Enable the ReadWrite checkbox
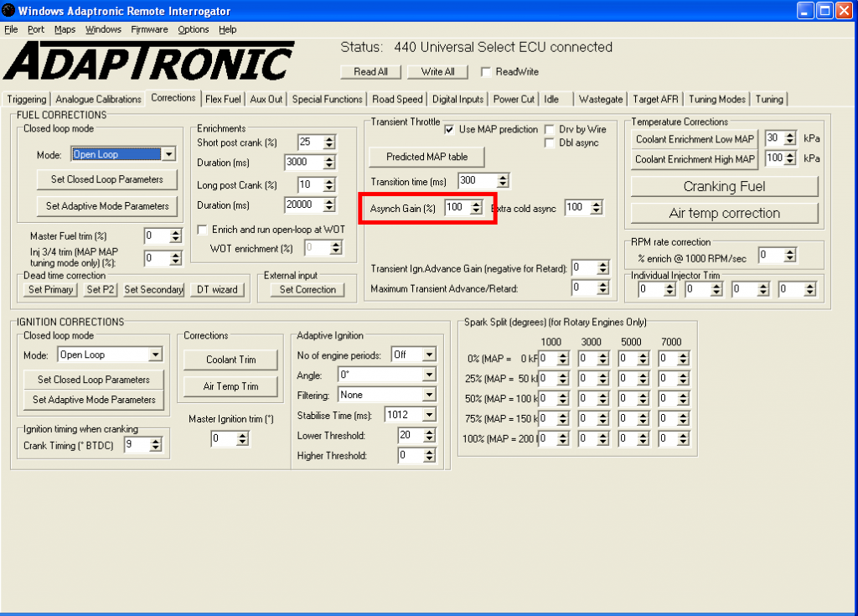Screen dimensions: 858x616 click(485, 72)
